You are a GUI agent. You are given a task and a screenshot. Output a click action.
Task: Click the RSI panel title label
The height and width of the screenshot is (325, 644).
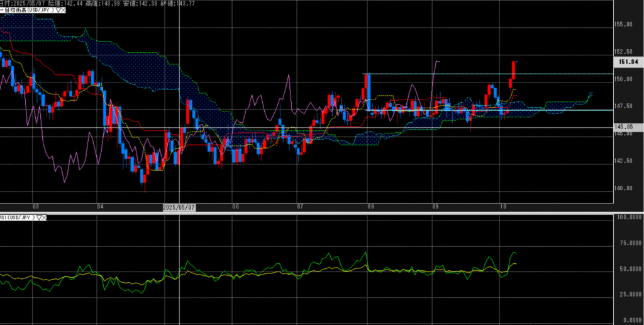(x=17, y=217)
